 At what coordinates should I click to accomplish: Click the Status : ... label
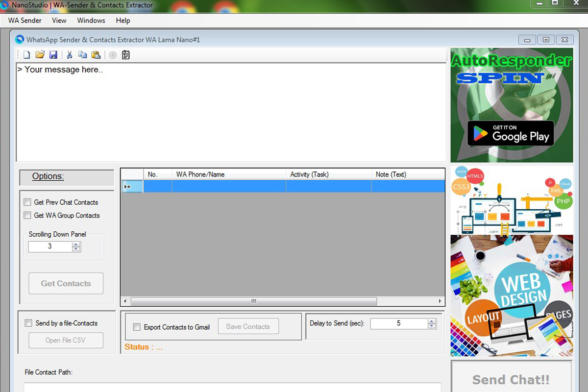coord(144,347)
